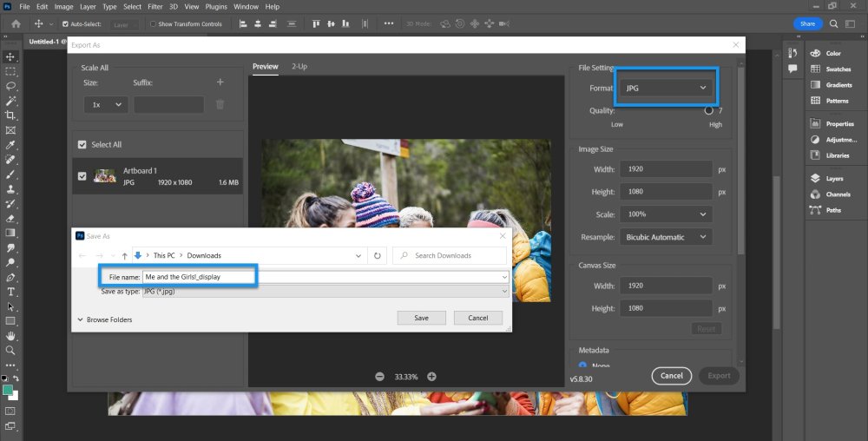Select the Hand tool
This screenshot has height=441, width=868.
tap(10, 336)
